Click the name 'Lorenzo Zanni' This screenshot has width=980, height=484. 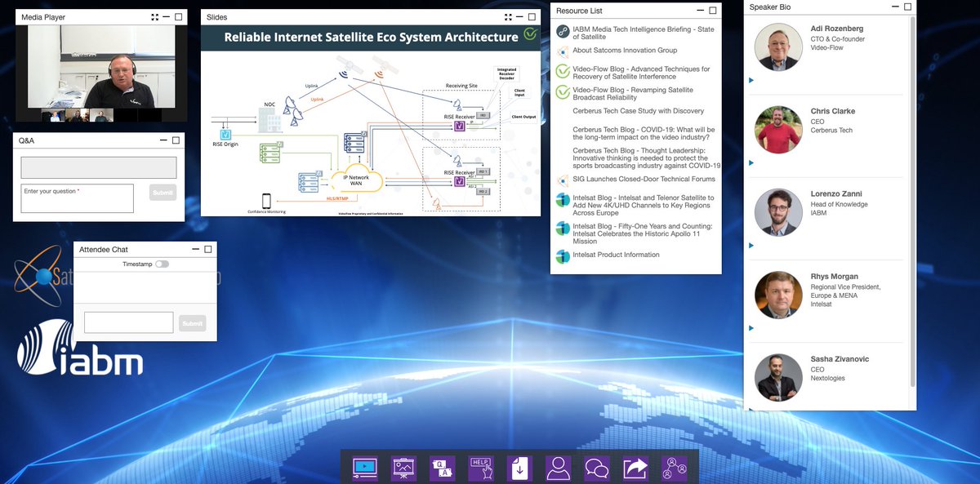[x=837, y=194]
